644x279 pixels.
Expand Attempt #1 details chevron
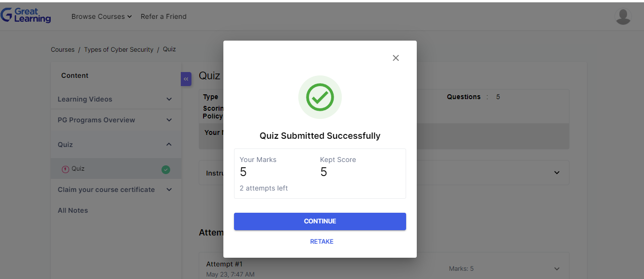(557, 269)
